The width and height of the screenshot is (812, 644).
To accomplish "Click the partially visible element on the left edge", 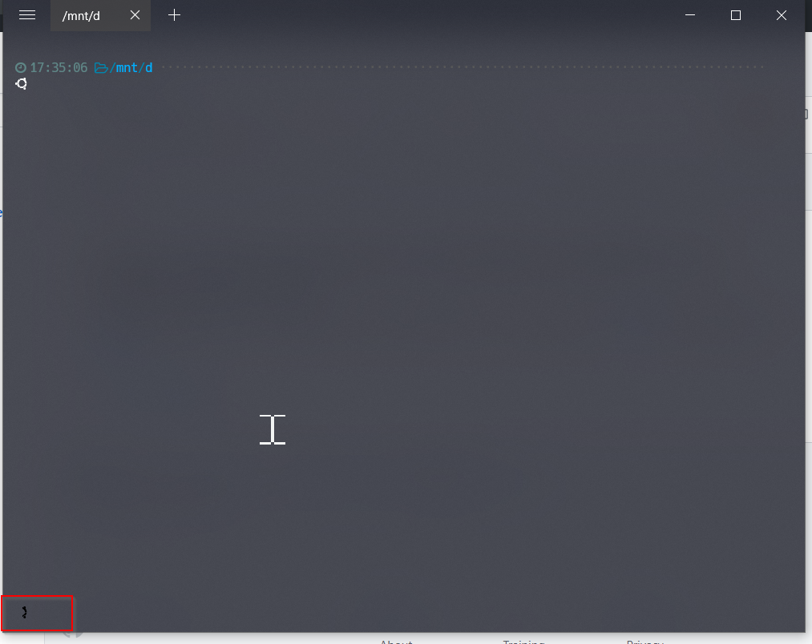I will coord(2,212).
